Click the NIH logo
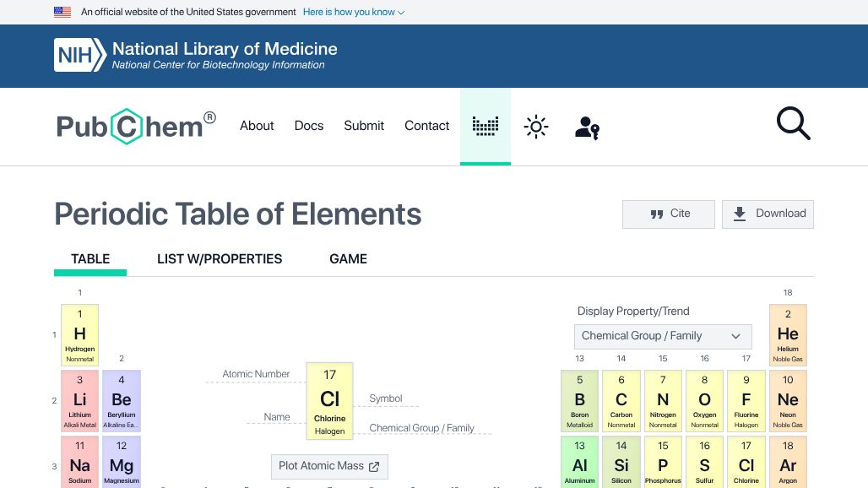 pyautogui.click(x=79, y=55)
